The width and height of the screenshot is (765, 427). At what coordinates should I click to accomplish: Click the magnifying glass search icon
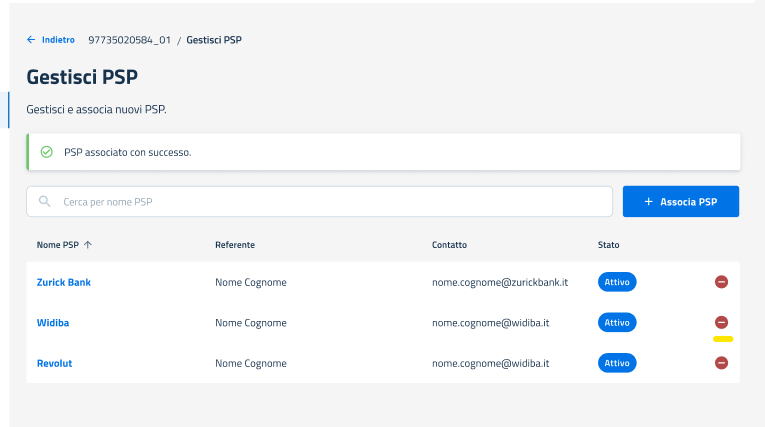45,201
